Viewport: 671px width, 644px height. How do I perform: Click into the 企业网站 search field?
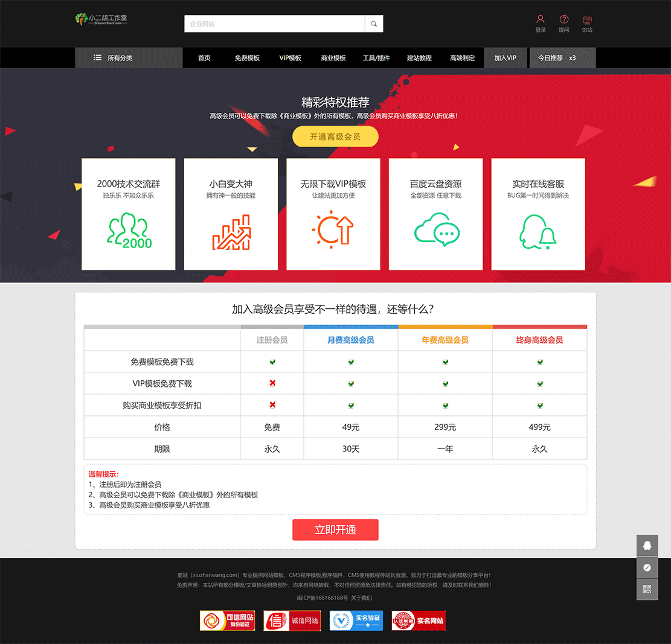pyautogui.click(x=275, y=24)
